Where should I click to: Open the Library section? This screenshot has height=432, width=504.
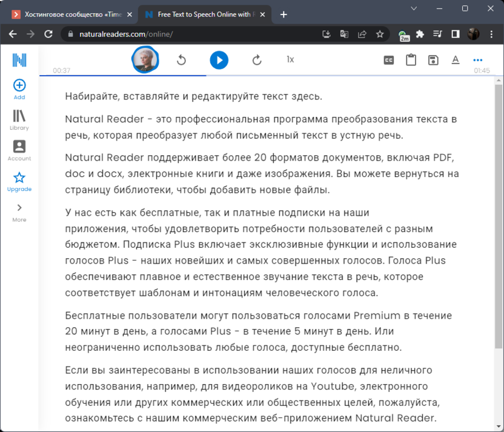point(19,119)
